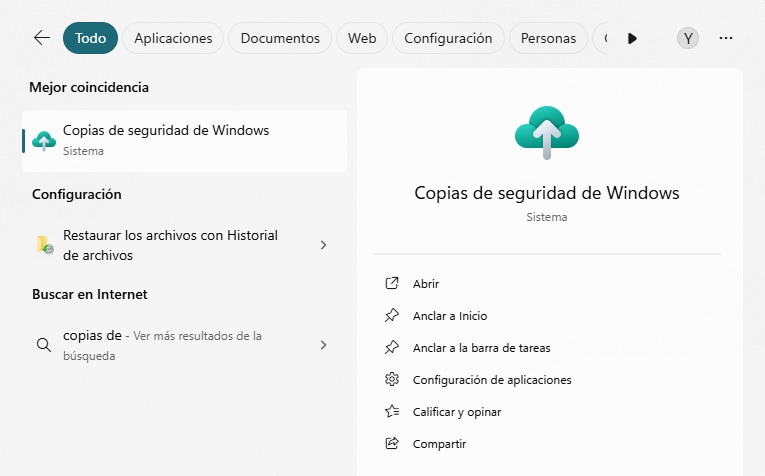The height and width of the screenshot is (476, 765).
Task: Switch to the Documentos tab
Action: pos(280,38)
